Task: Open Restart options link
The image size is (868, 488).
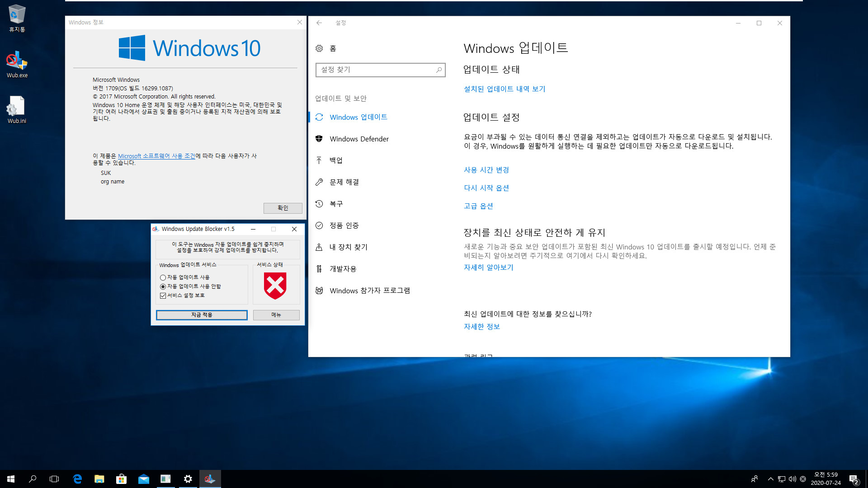Action: pyautogui.click(x=486, y=188)
